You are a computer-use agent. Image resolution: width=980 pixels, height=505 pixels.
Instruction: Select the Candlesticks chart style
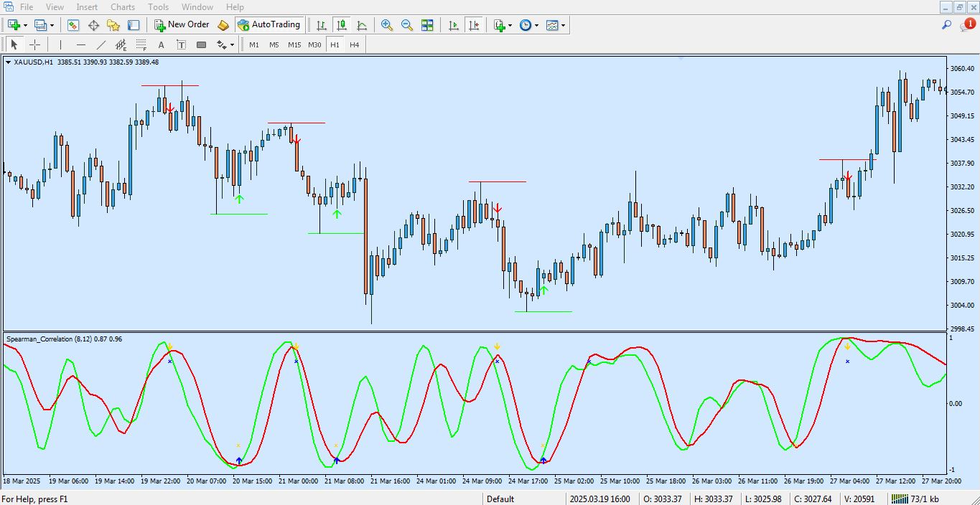click(342, 25)
